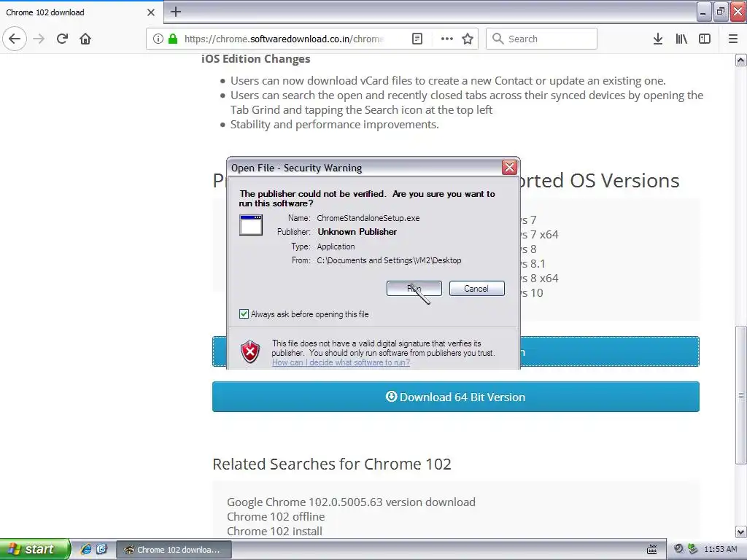Click the forward navigation arrow
747x560 pixels.
coord(39,39)
